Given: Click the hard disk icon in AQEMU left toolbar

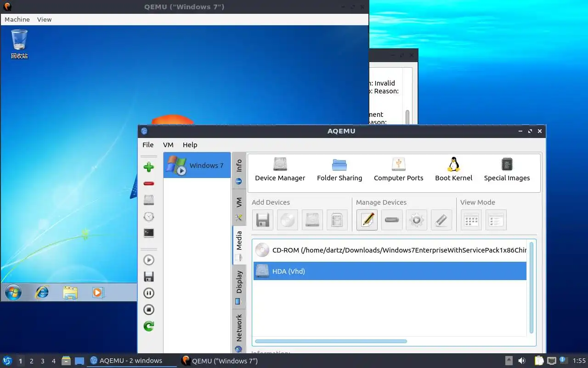Looking at the screenshot, I should [148, 200].
